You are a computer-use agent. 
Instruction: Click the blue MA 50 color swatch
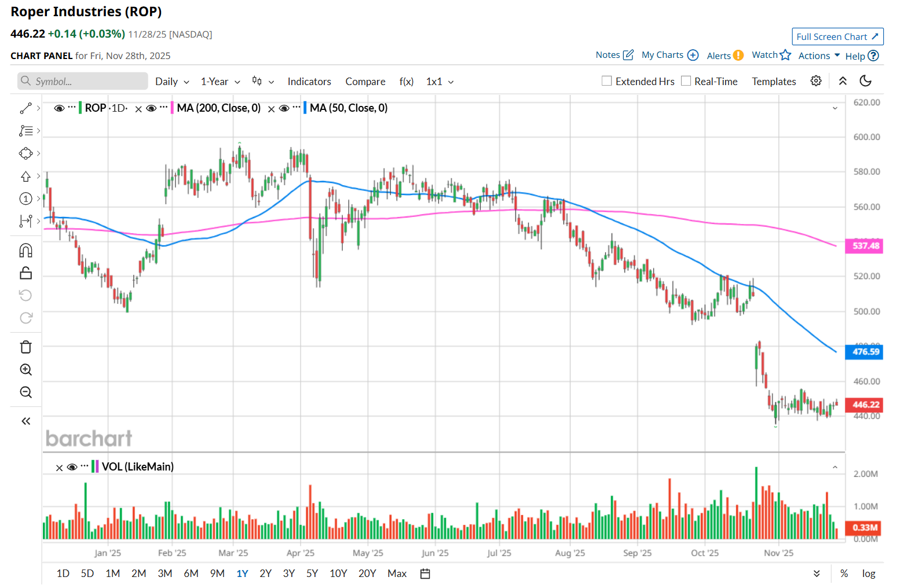[x=305, y=108]
